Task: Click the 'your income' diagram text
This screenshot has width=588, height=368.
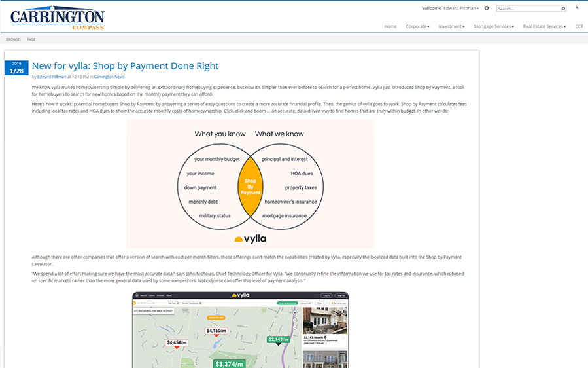Action: pos(201,174)
